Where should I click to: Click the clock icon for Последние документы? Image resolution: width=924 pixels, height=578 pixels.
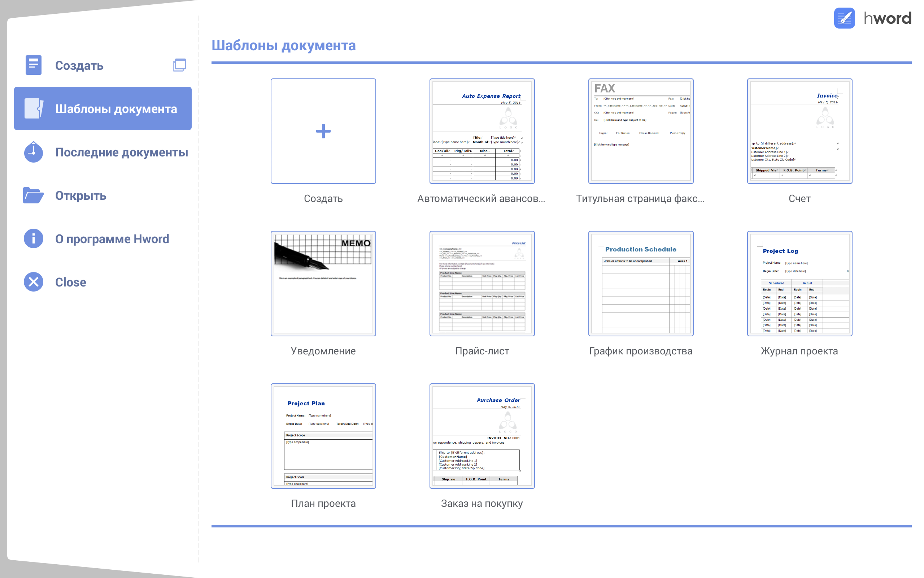tap(34, 152)
